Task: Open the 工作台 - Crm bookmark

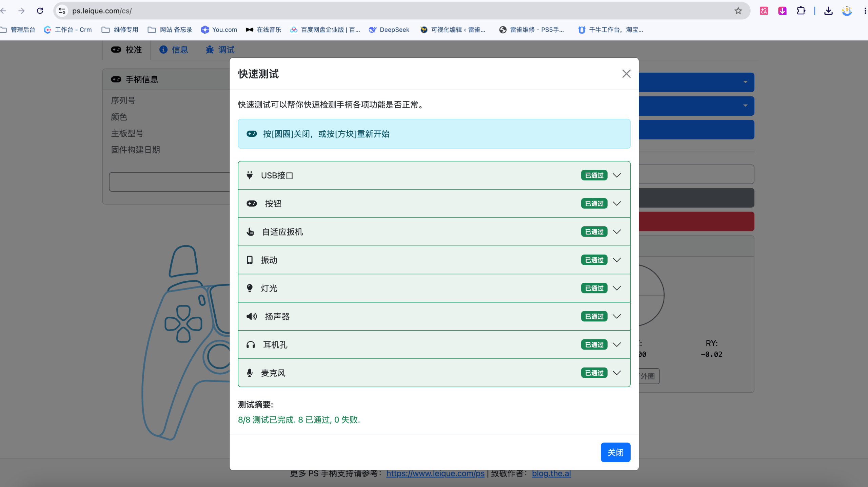Action: (68, 30)
